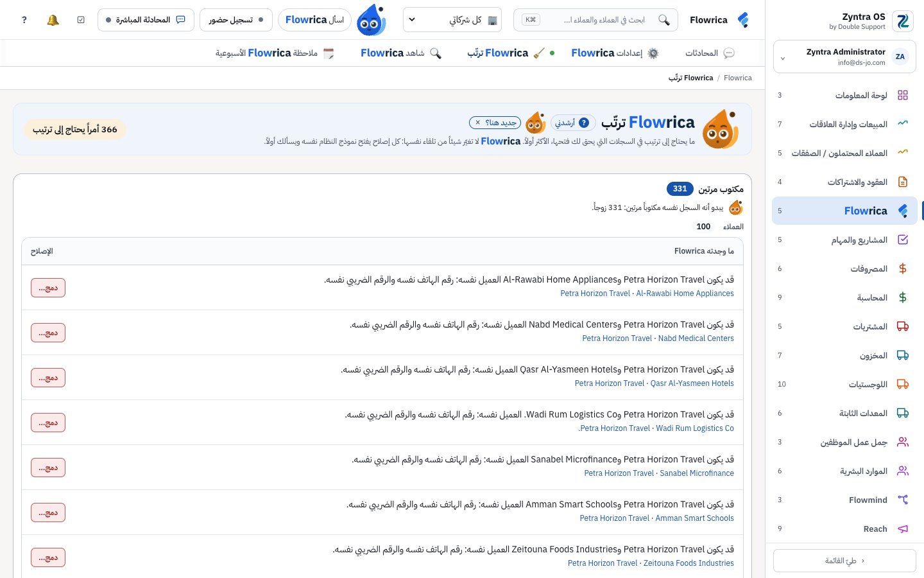
Task: Open the Sanabel Microfinance link
Action: coord(697,473)
